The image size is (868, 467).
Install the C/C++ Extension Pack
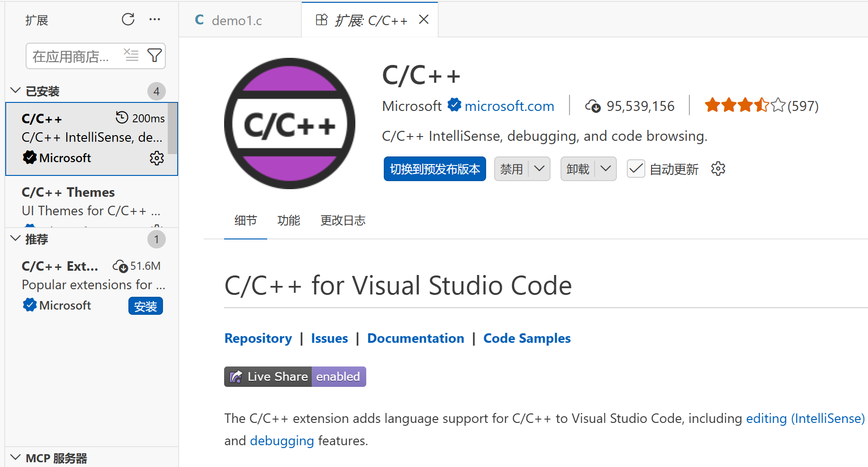[x=145, y=306]
